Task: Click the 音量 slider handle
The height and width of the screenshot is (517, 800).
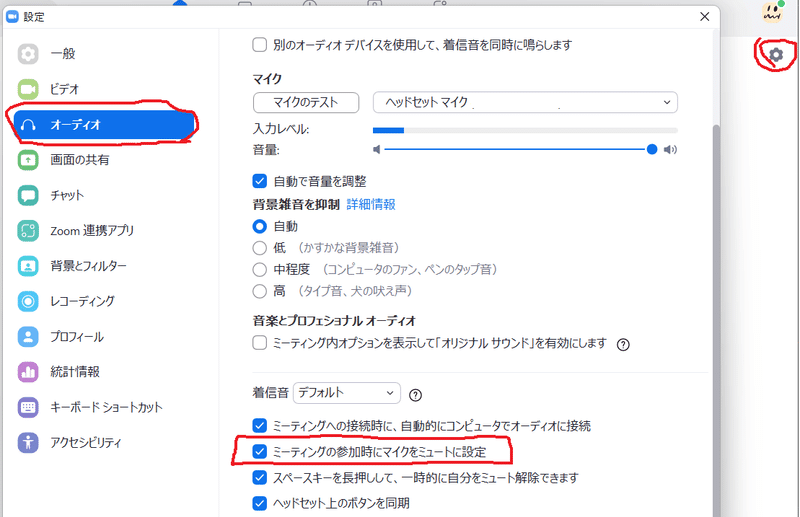Action: pos(652,150)
